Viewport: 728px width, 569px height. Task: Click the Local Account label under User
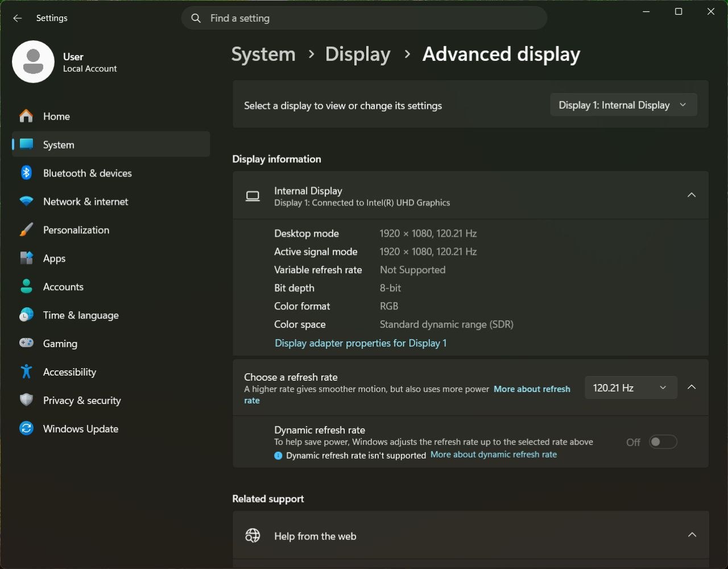pos(90,69)
